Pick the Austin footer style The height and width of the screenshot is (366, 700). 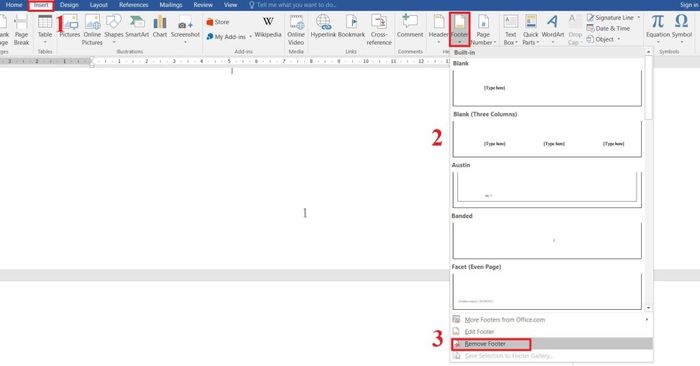click(547, 190)
